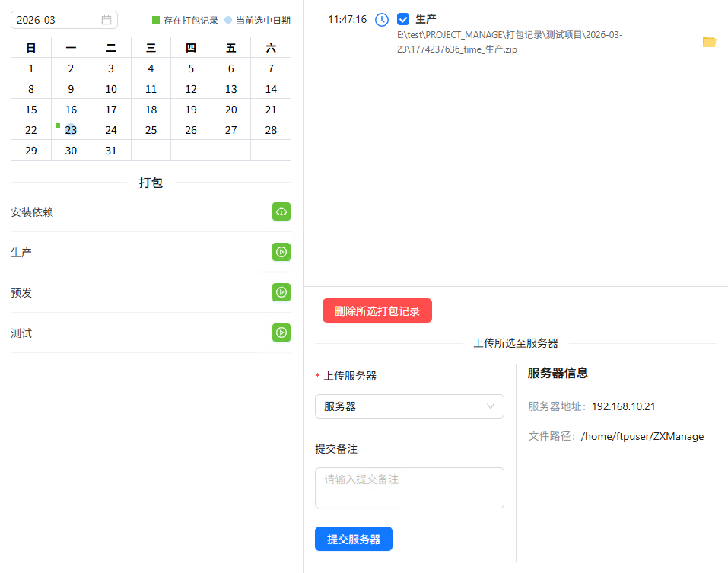Open the server selection chevron arrow
The image size is (728, 573).
tap(491, 406)
